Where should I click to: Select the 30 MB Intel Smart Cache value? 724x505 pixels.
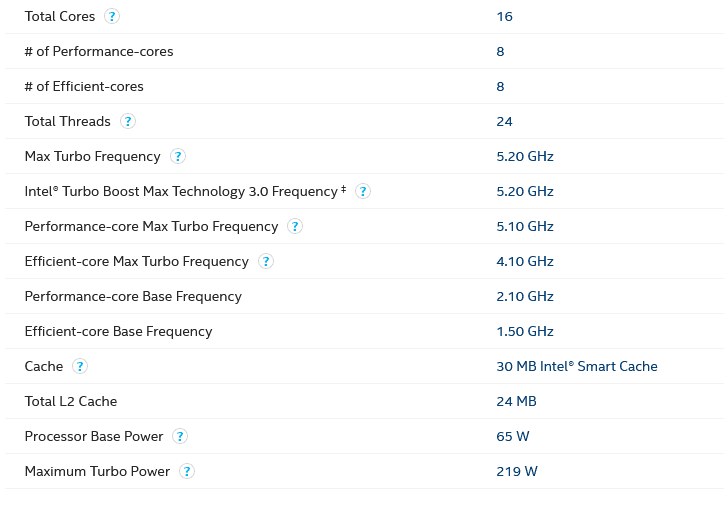click(577, 366)
